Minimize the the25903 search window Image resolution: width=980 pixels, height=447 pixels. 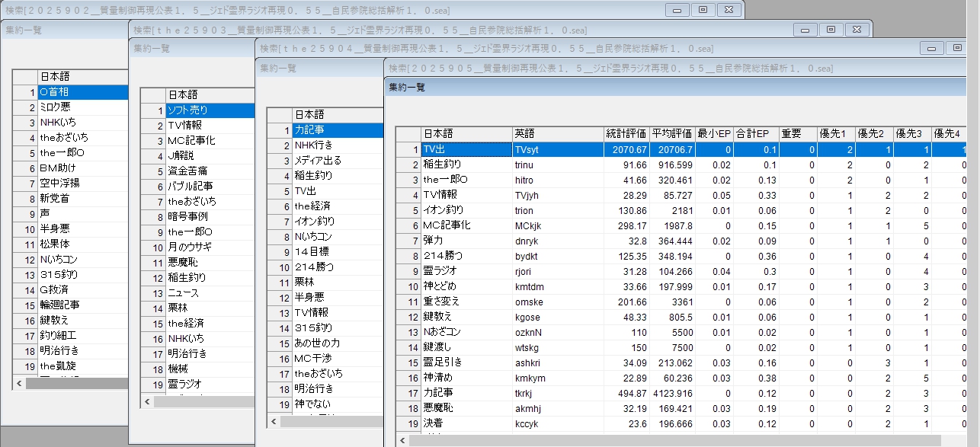point(805,29)
